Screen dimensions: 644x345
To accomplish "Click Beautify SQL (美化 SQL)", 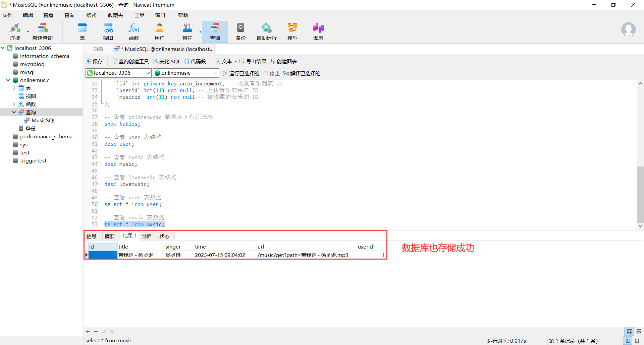I will click(x=167, y=61).
